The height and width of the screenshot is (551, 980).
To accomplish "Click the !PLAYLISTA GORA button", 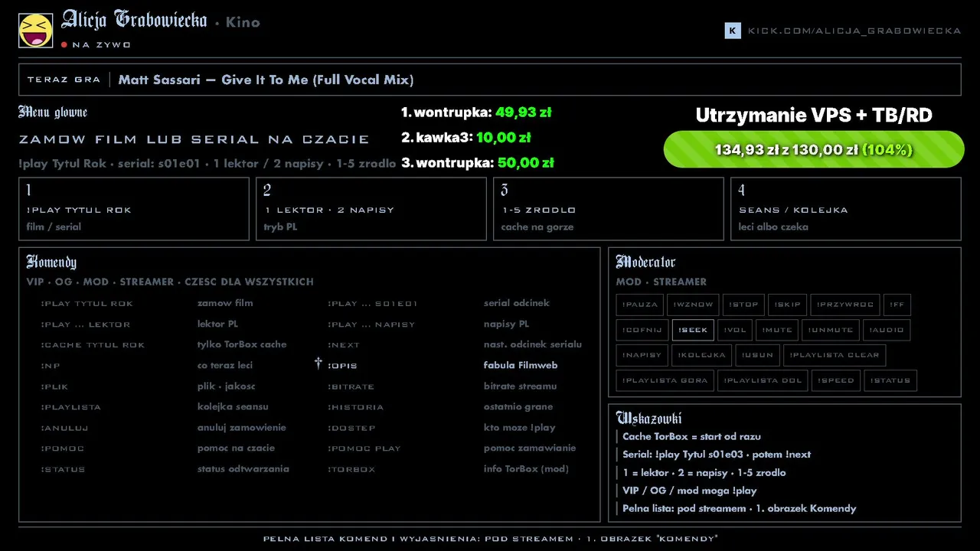I will pos(665,380).
